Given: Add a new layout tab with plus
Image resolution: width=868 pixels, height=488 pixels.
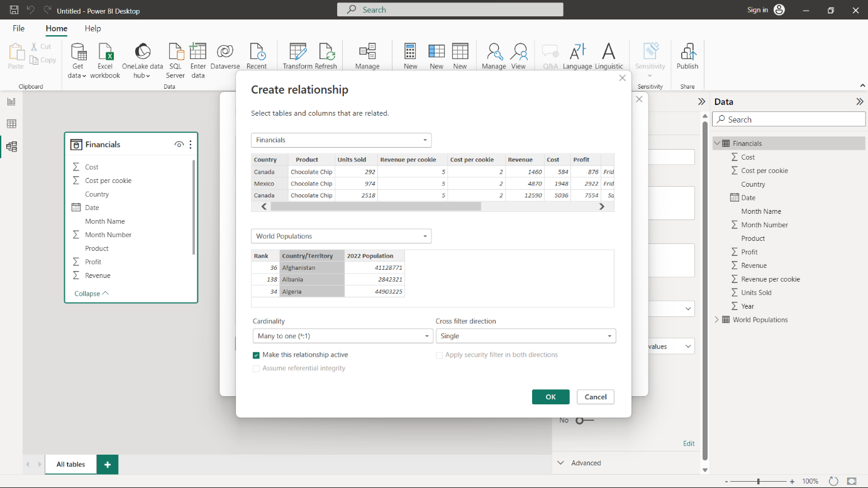Looking at the screenshot, I should point(108,465).
